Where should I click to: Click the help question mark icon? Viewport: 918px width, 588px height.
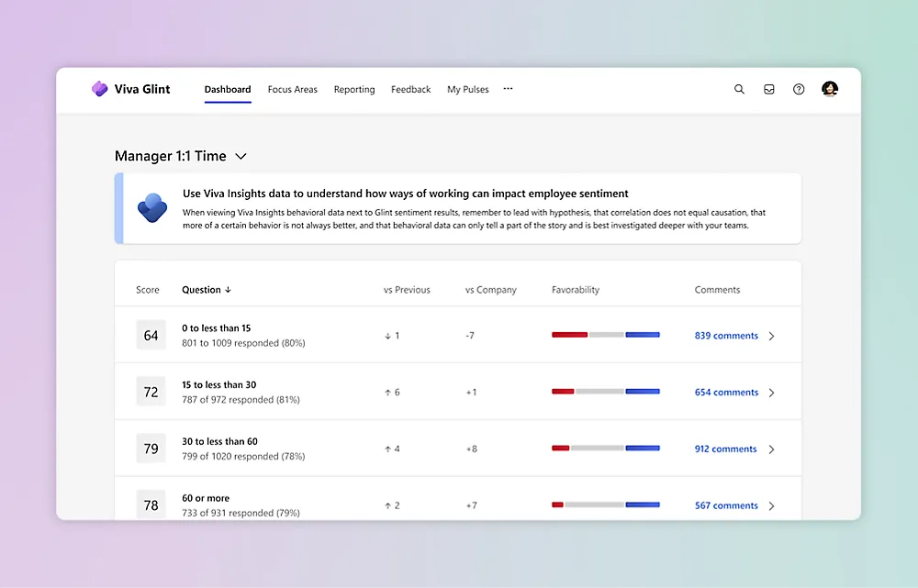coord(799,89)
